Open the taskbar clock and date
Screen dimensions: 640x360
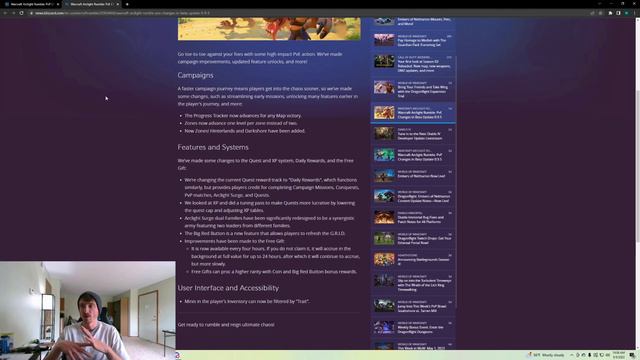pos(619,355)
